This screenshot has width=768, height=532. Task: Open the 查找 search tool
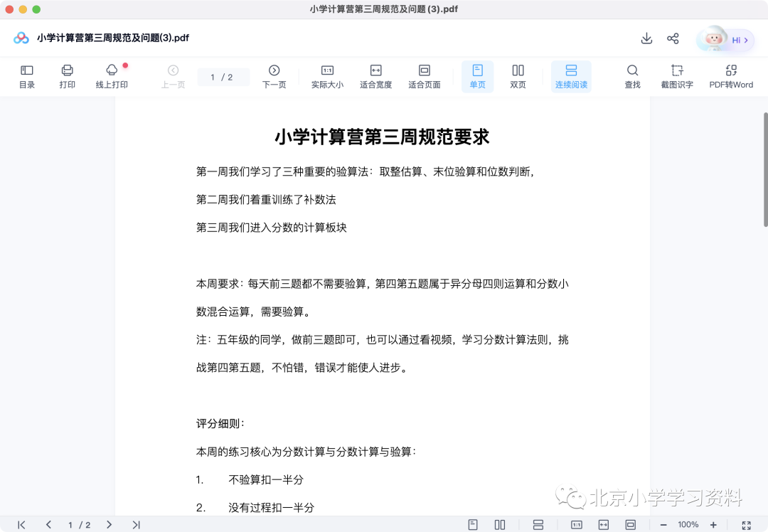point(632,77)
